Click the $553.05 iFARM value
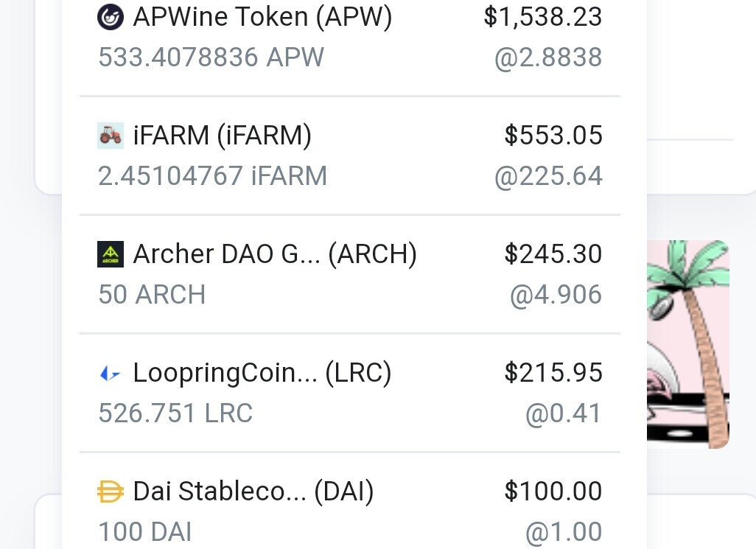This screenshot has height=549, width=756. (553, 136)
